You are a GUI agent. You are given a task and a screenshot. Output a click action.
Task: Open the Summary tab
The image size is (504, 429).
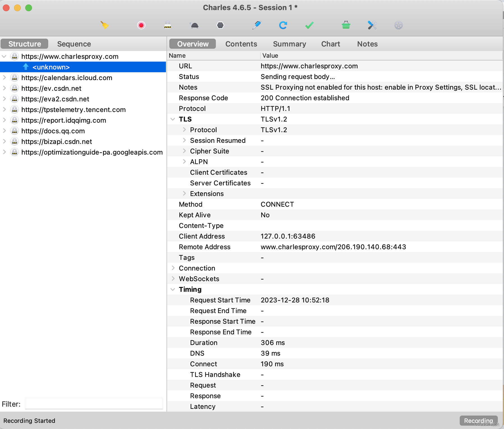(289, 44)
